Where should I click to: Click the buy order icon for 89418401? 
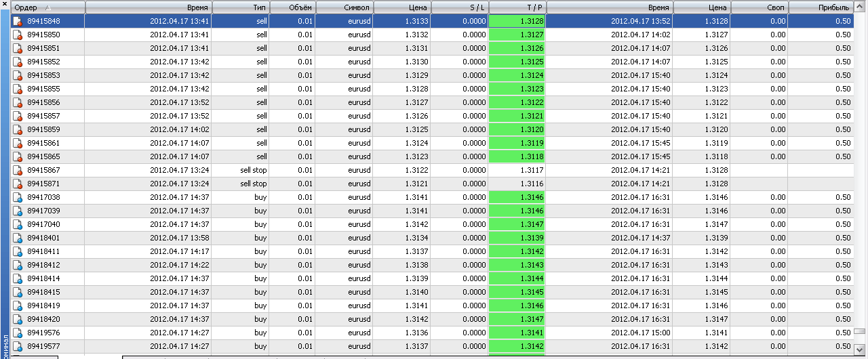click(x=18, y=238)
